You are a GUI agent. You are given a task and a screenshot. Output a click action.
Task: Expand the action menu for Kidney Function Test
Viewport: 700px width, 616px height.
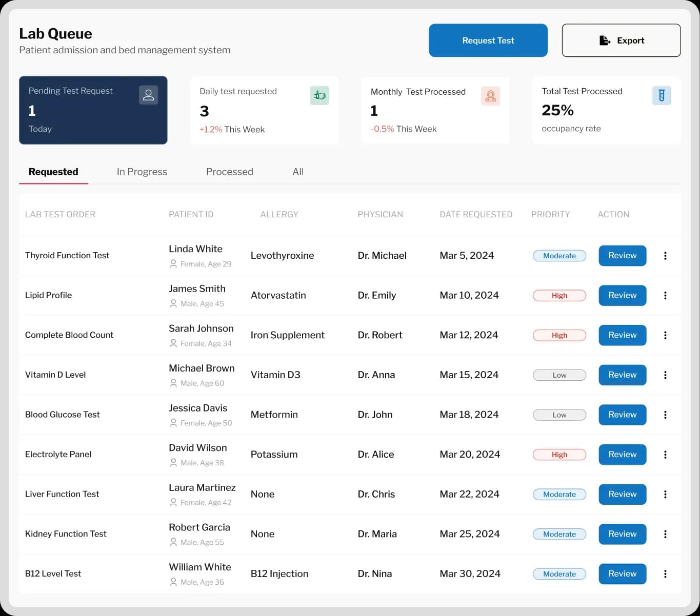pyautogui.click(x=665, y=534)
